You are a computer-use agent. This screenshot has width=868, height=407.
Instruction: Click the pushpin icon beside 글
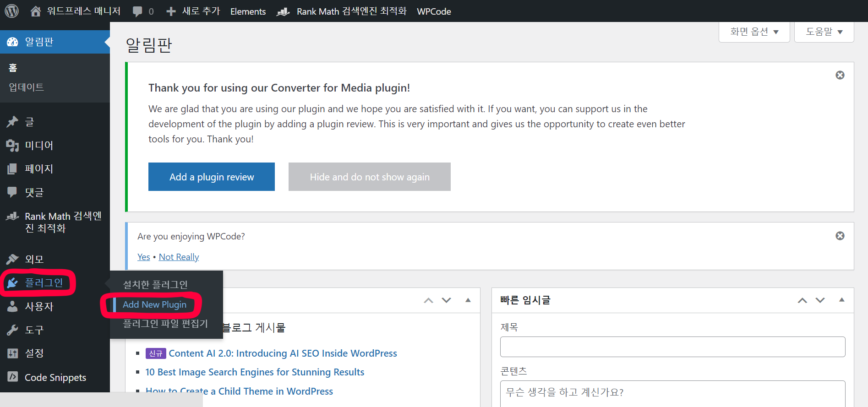tap(12, 122)
